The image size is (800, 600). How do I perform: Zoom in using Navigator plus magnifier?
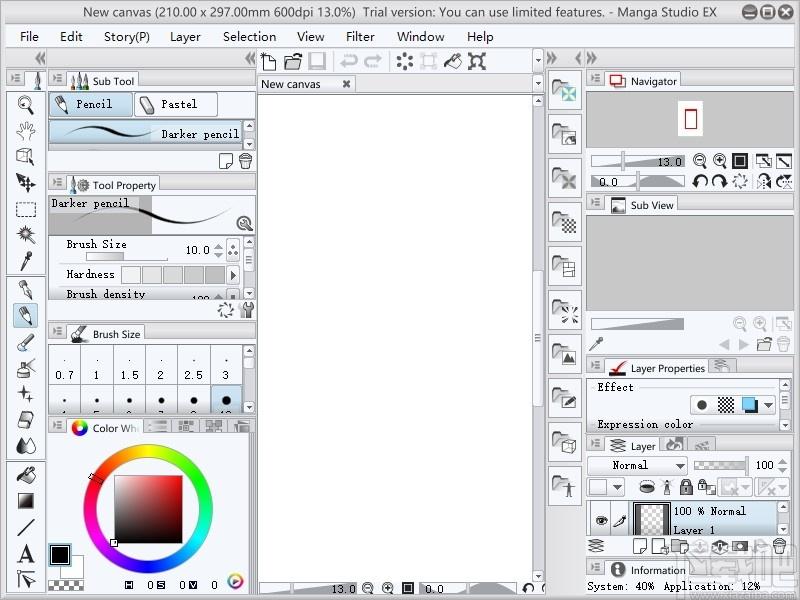719,161
